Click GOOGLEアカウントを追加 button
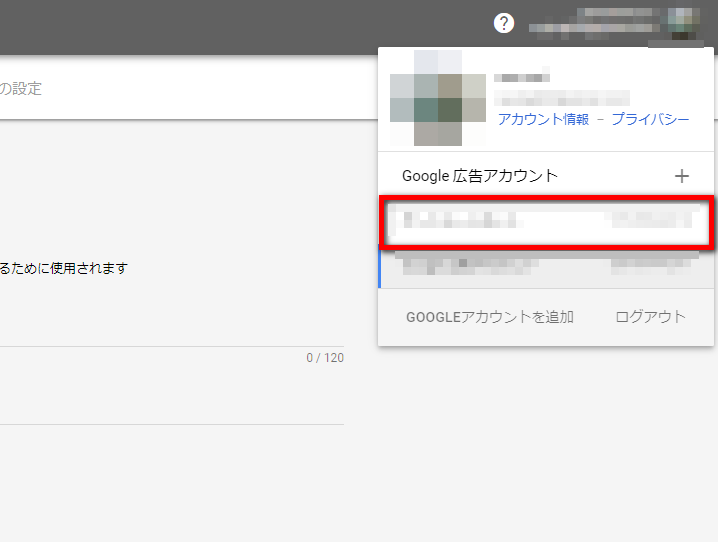Viewport: 718px width, 542px height. pos(489,317)
